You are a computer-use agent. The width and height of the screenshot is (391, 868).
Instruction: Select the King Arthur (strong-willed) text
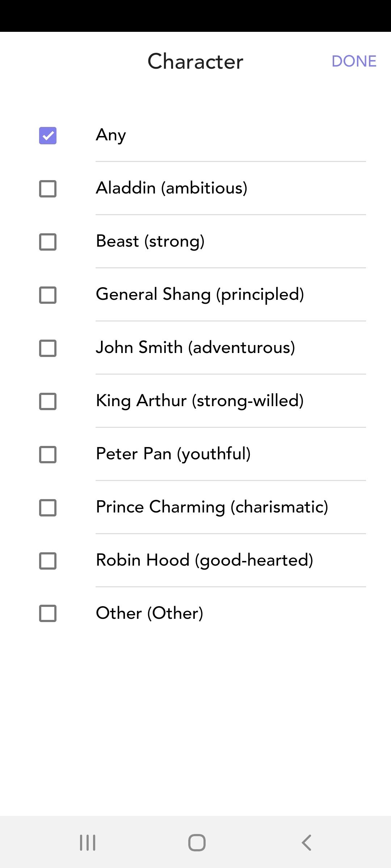point(199,401)
